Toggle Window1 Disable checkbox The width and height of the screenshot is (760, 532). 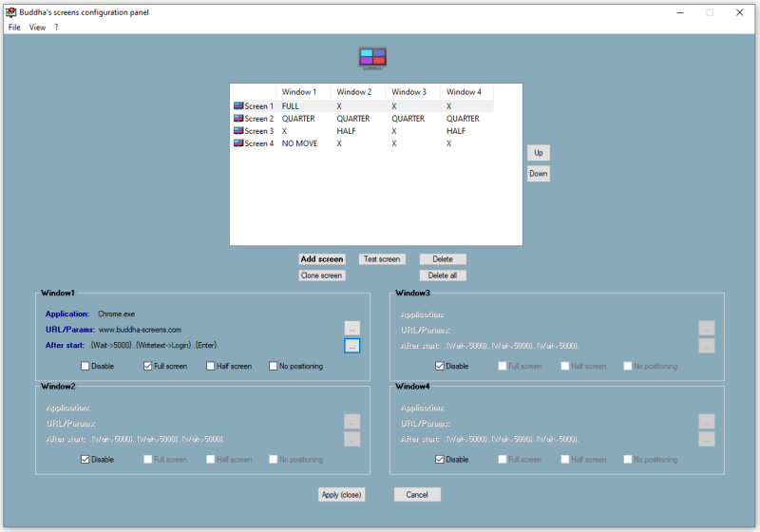click(85, 366)
